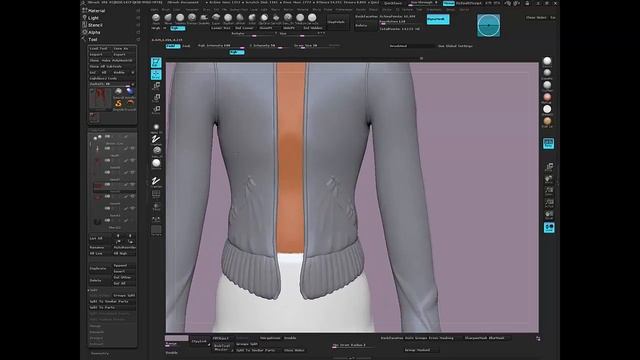Toggle Use Global Settings
Screen dimensions: 640x360
pyautogui.click(x=455, y=46)
